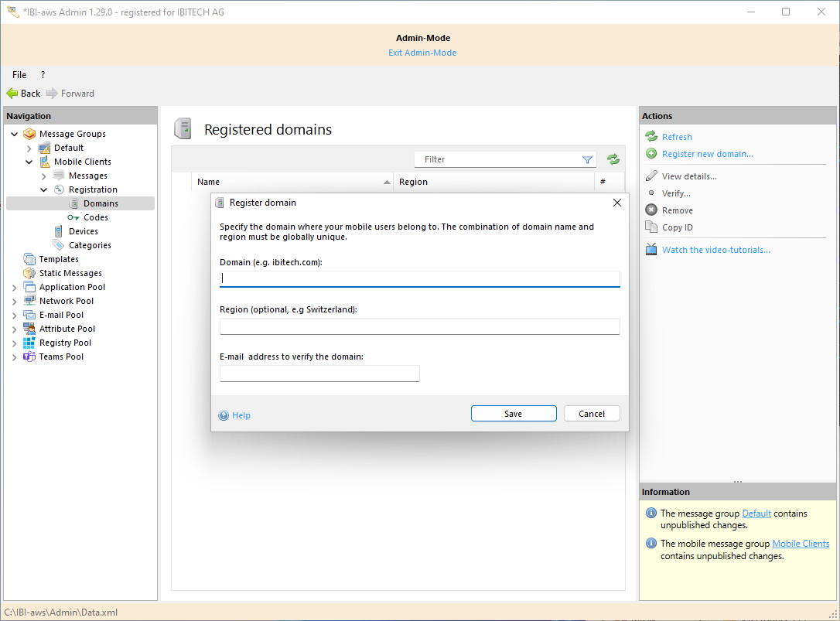Viewport: 840px width, 621px height.
Task: Click the Exit Admin-Mode link
Action: coord(422,53)
